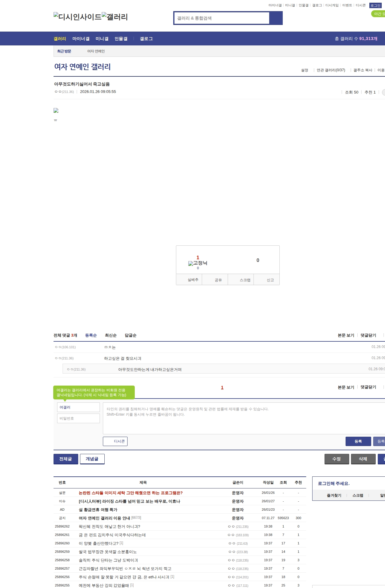Open post 예전에 부동산 강의 갔었을때

click(x=104, y=586)
